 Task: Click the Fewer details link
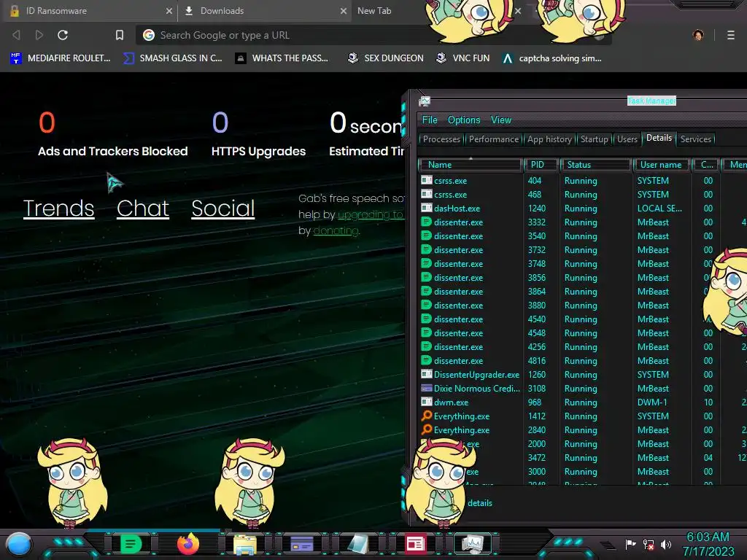click(x=480, y=503)
